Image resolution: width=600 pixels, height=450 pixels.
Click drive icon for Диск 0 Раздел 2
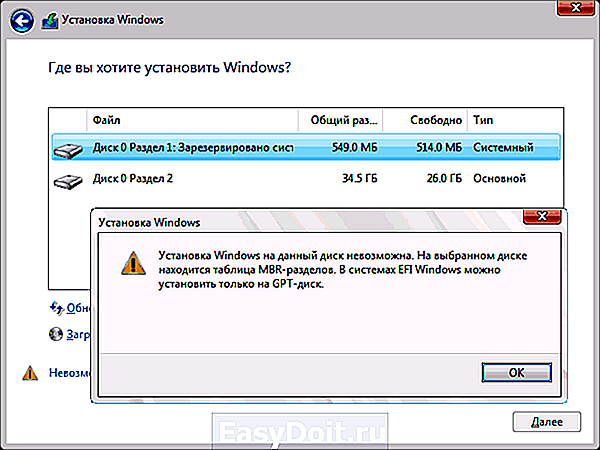click(x=68, y=181)
